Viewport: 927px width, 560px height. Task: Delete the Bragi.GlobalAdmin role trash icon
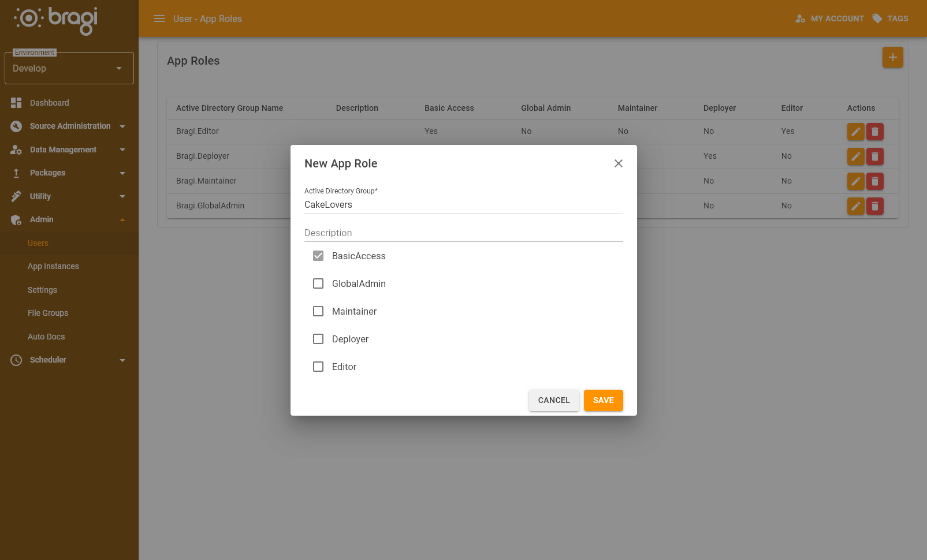[x=874, y=206]
